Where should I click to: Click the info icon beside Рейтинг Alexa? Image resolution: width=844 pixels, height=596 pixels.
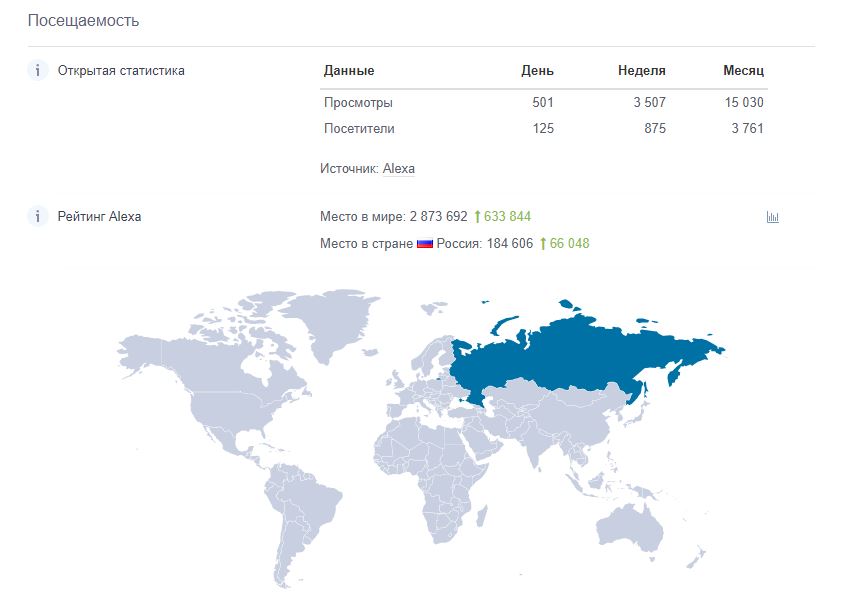coord(38,216)
